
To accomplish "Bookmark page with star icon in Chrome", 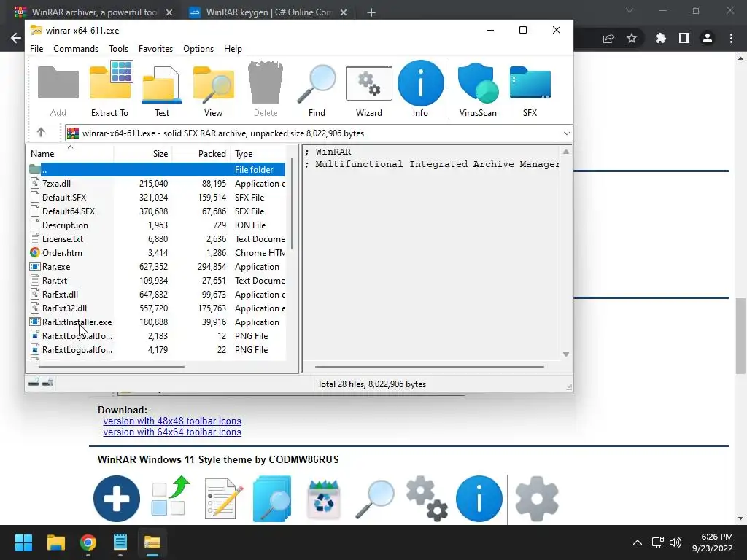I will (632, 38).
